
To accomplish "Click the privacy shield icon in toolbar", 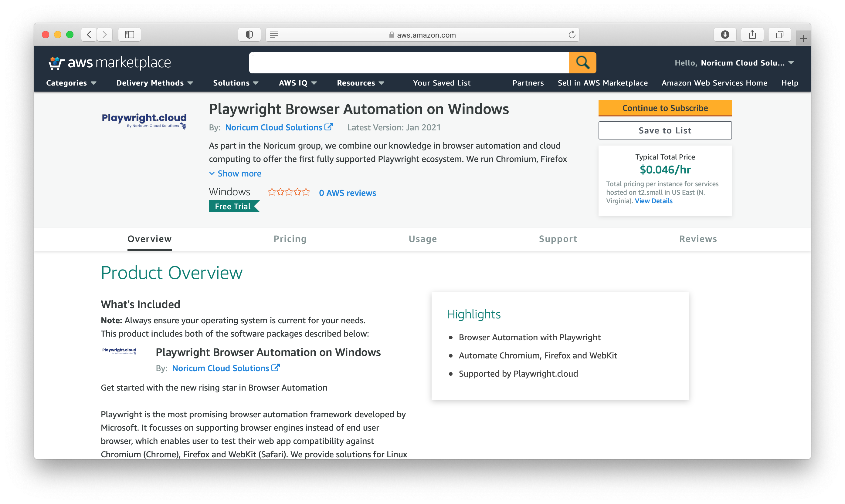I will [x=249, y=35].
